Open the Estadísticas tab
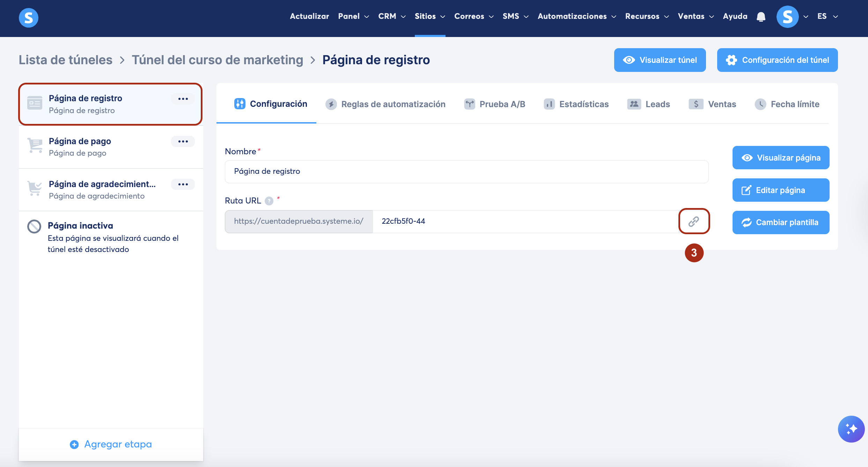This screenshot has width=868, height=467. (x=576, y=104)
